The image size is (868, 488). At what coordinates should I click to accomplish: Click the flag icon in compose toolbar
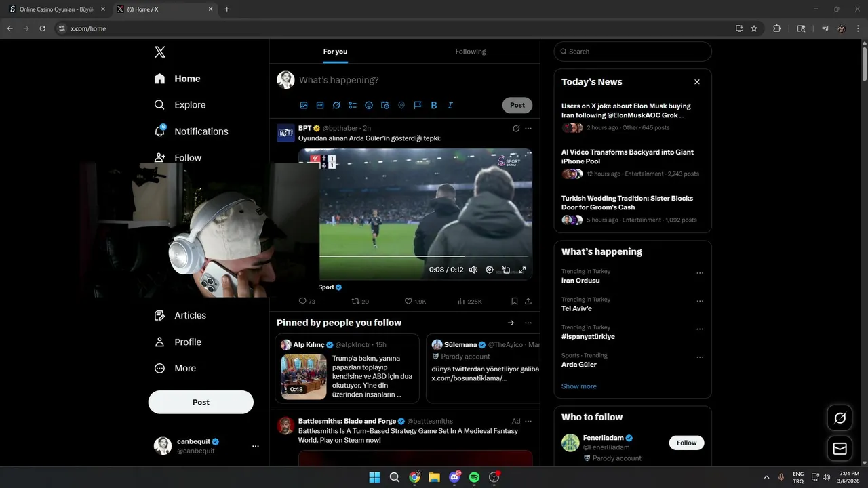click(418, 105)
